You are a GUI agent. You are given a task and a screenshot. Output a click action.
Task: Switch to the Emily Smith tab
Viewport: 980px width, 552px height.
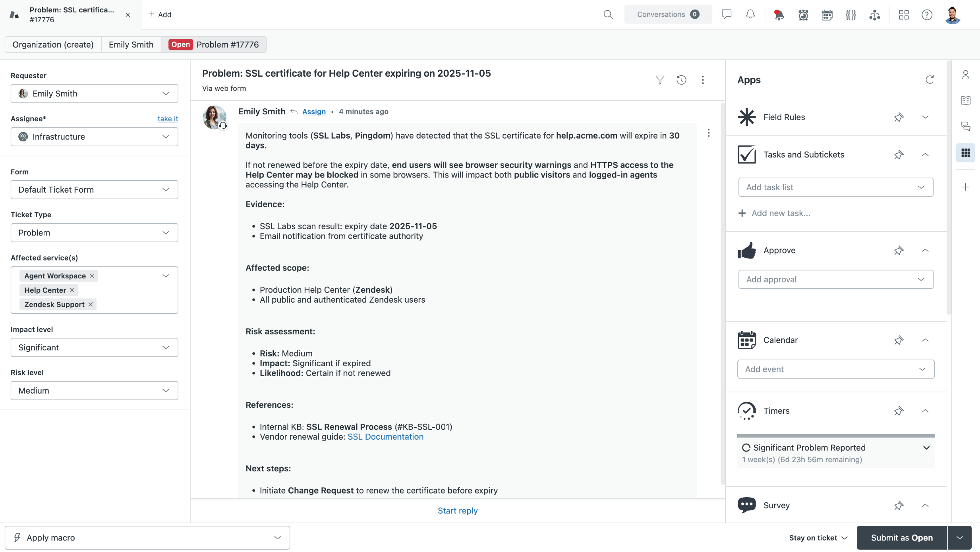tap(131, 44)
